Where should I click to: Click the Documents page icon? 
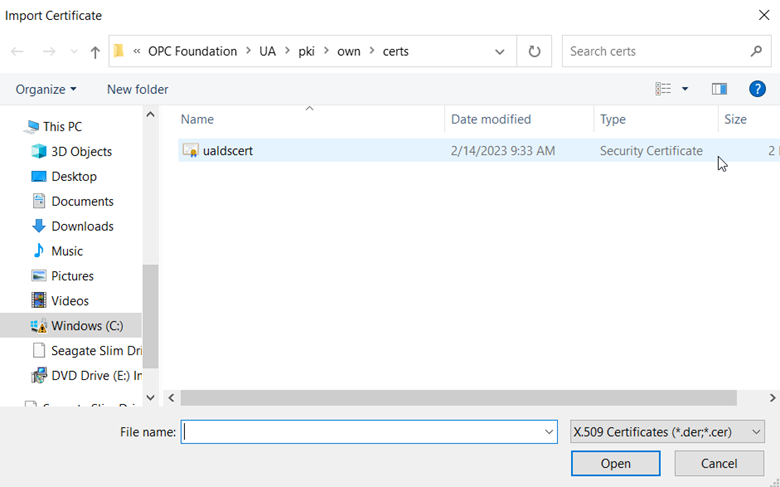(38, 201)
